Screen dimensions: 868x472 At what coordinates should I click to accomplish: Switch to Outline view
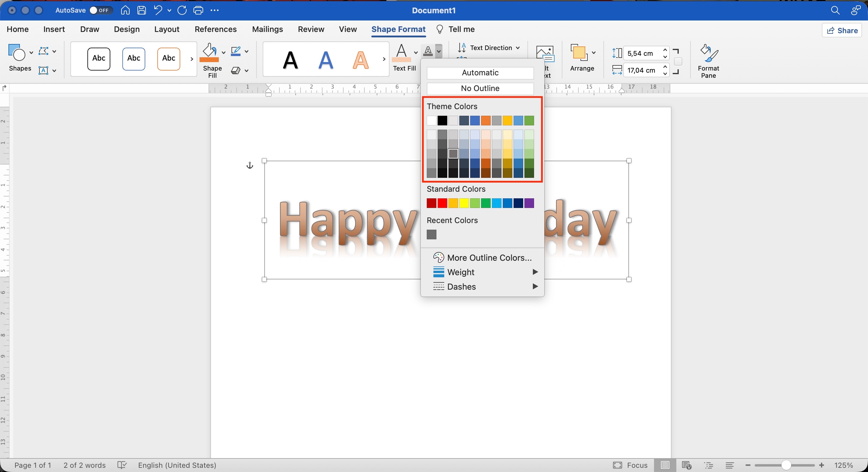click(709, 465)
